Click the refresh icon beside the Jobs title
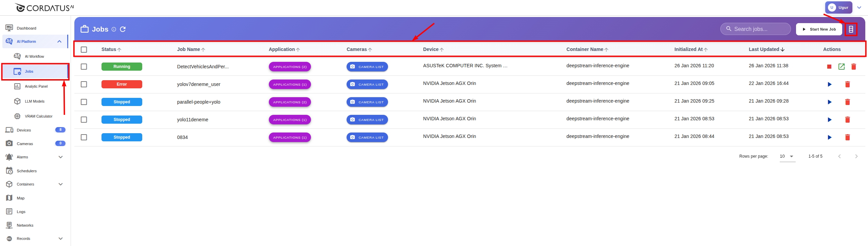Screen dimensions: 868x246 click(123, 29)
